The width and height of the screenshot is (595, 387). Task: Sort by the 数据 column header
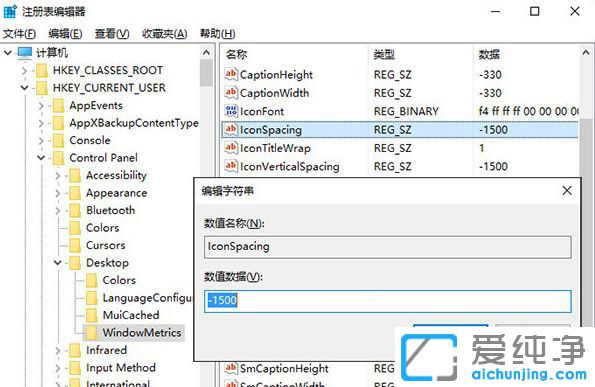489,55
